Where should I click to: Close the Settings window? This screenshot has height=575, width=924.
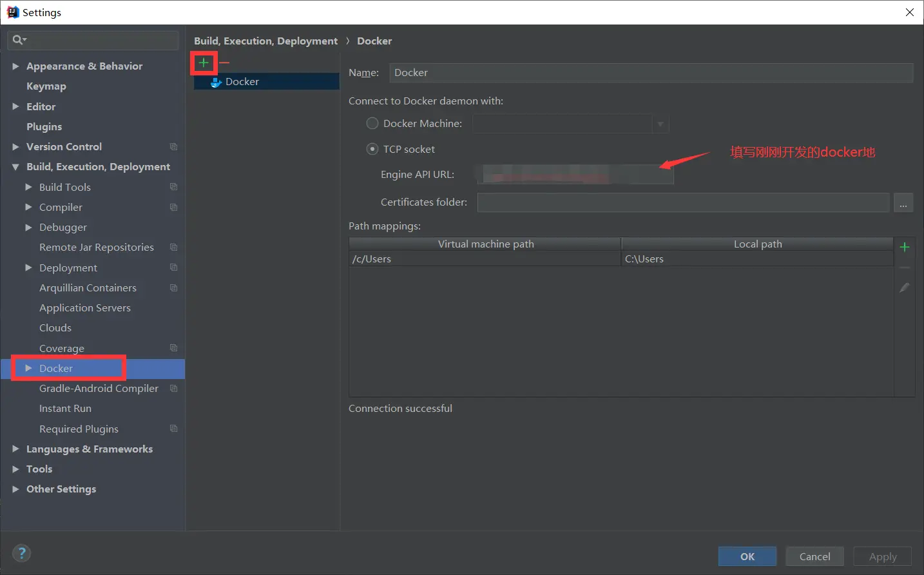[x=910, y=12]
